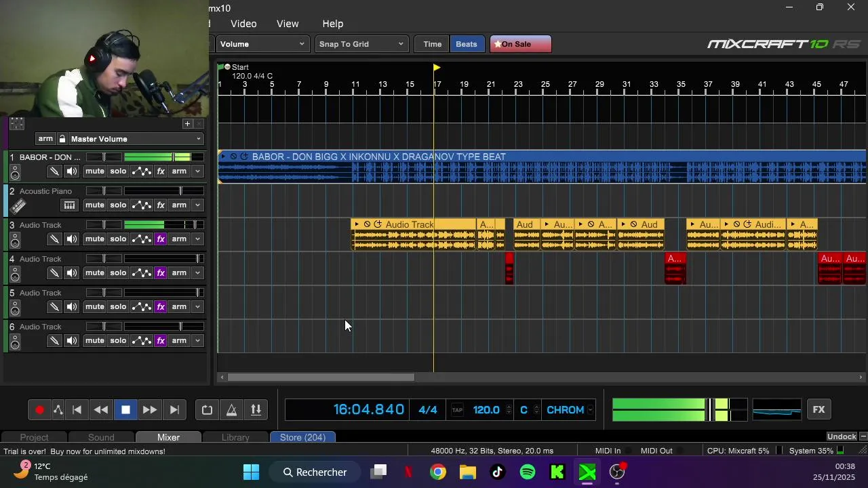Click the Undock button
Screen dimensions: 868x488
[842, 436]
